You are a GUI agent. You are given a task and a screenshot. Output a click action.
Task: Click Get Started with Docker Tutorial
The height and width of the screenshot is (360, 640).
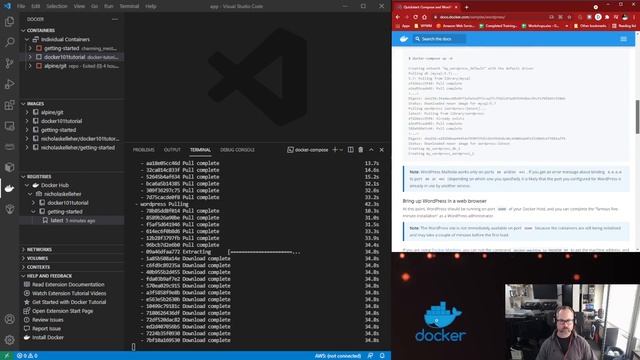tap(69, 302)
